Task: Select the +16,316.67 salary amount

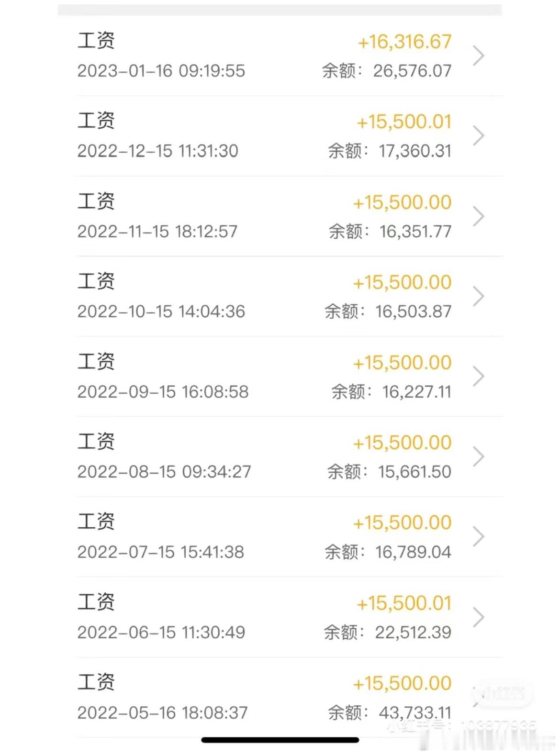Action: (404, 42)
